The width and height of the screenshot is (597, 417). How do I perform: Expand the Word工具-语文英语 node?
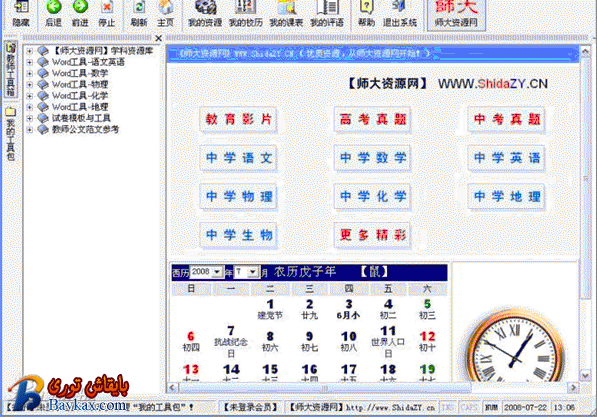point(29,62)
